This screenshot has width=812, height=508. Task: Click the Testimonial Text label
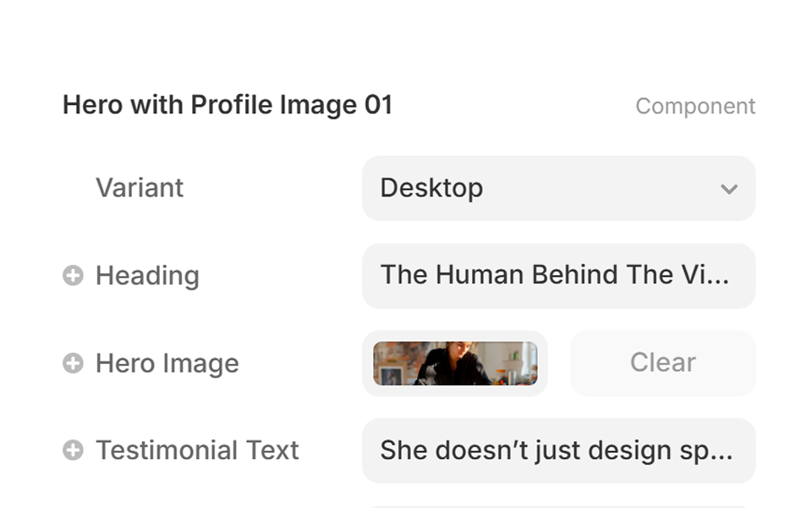(197, 450)
